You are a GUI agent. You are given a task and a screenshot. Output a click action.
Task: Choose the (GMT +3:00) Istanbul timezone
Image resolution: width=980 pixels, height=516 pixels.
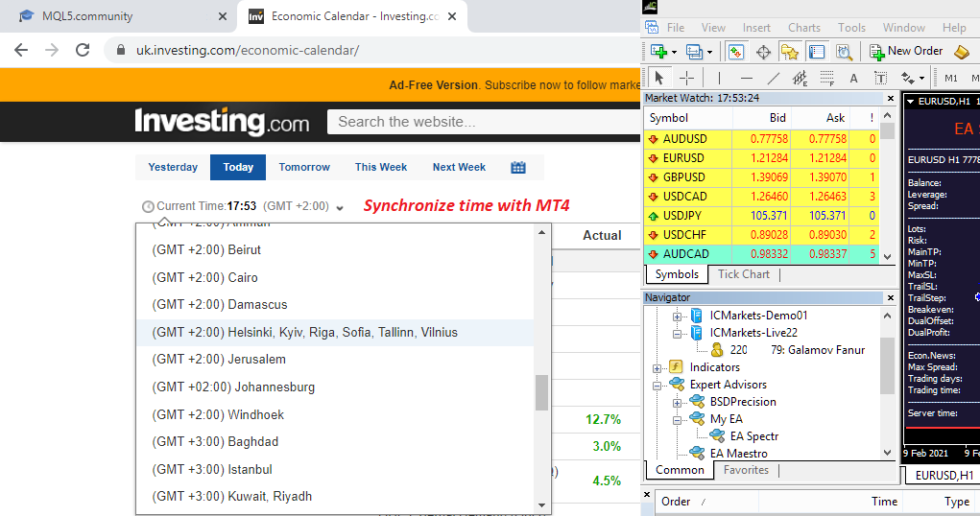(x=334, y=469)
